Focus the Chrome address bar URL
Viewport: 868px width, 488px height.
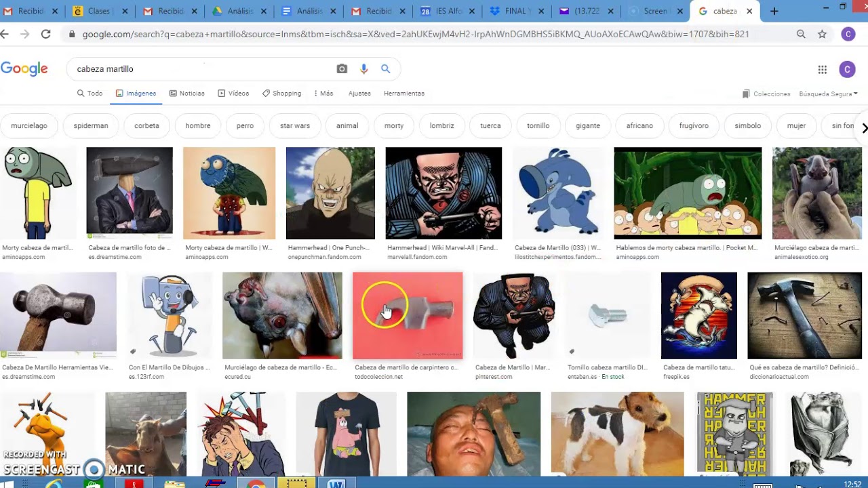pyautogui.click(x=416, y=34)
